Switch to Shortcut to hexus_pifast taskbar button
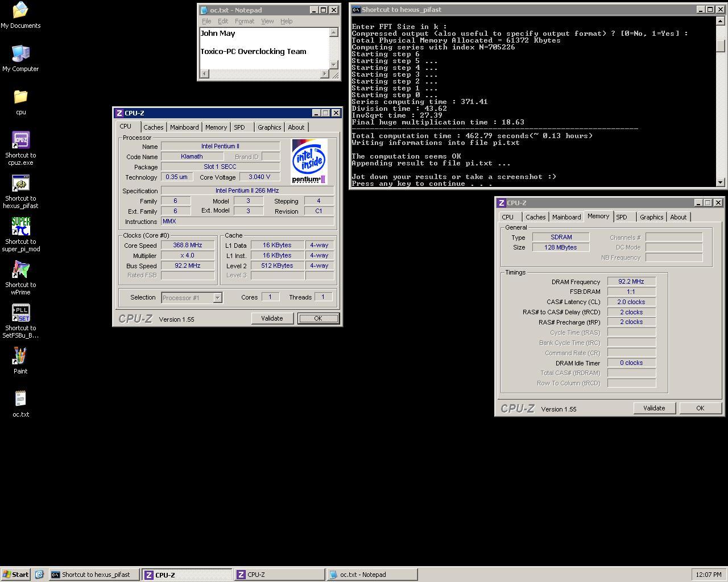Screen dimensions: 728x582 tap(94, 575)
